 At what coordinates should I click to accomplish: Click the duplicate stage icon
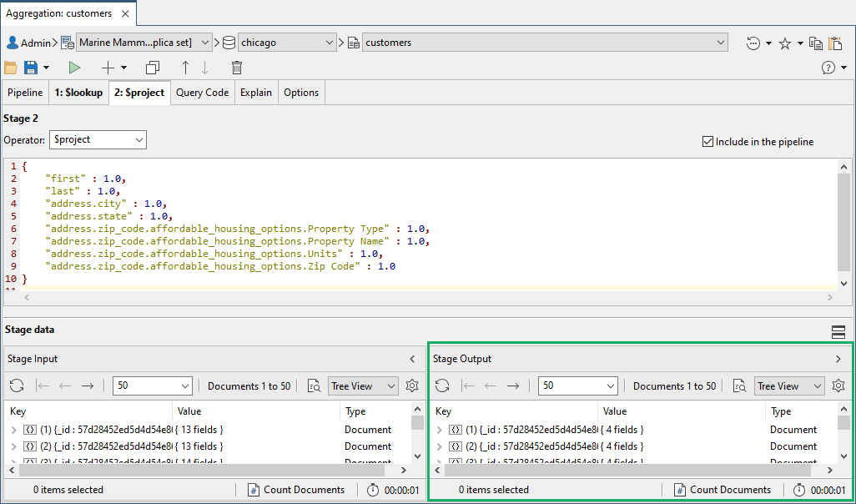pyautogui.click(x=152, y=68)
